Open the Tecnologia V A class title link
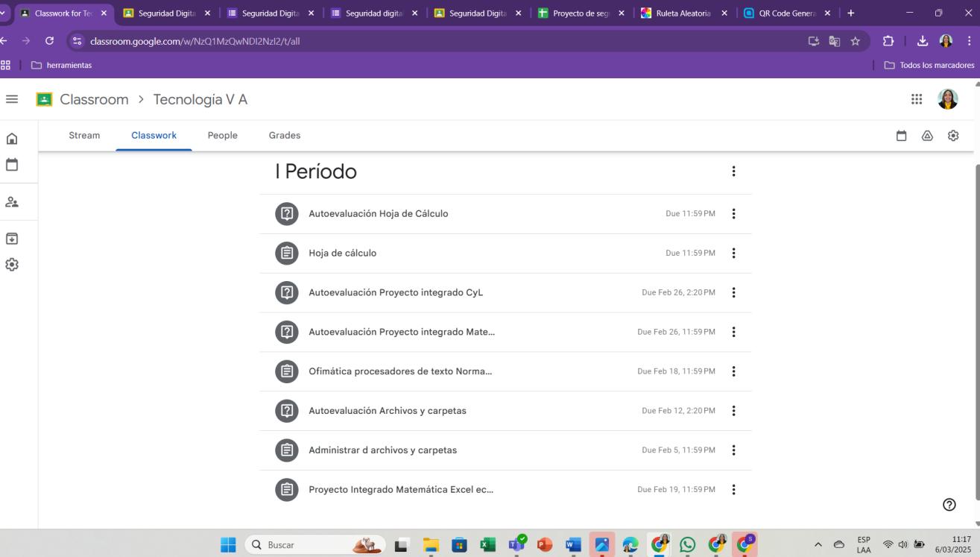Viewport: 980px width, 557px height. tap(200, 100)
